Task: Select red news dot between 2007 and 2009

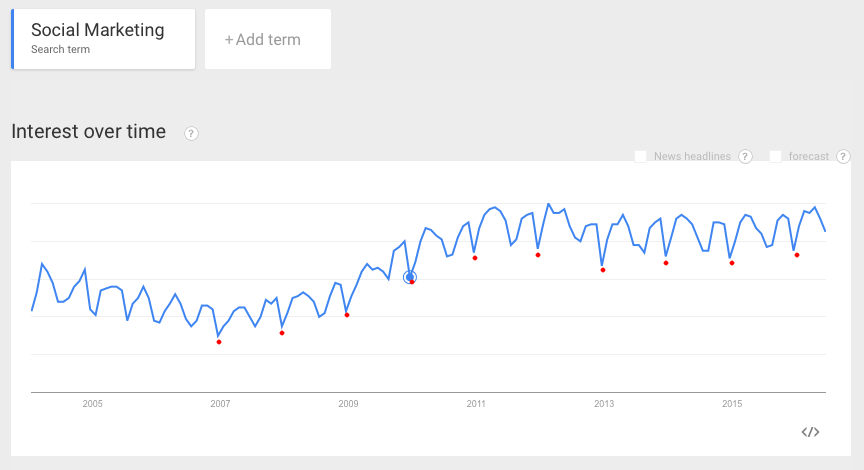Action: (x=282, y=333)
